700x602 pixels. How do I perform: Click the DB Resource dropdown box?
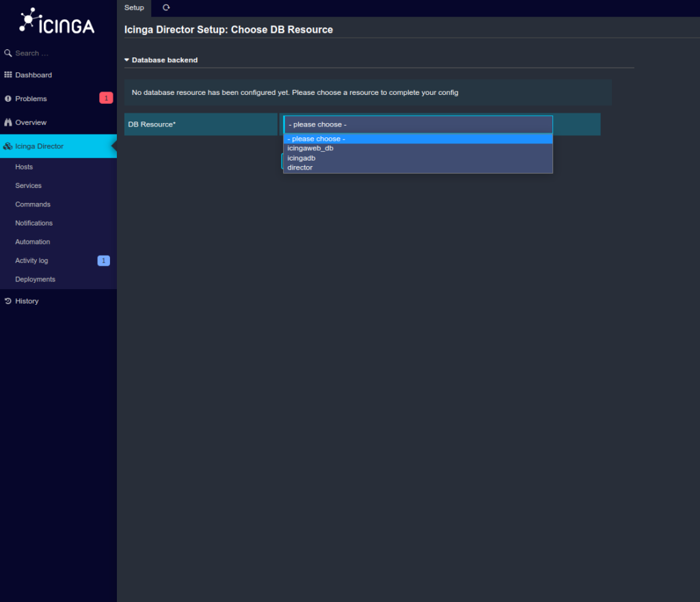[x=418, y=124]
